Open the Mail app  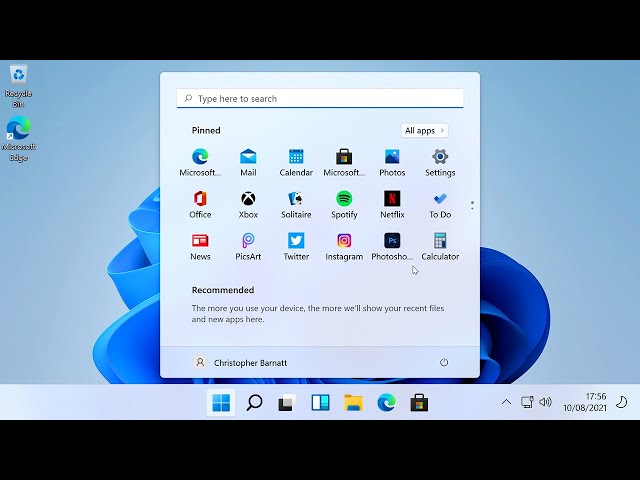pyautogui.click(x=248, y=162)
